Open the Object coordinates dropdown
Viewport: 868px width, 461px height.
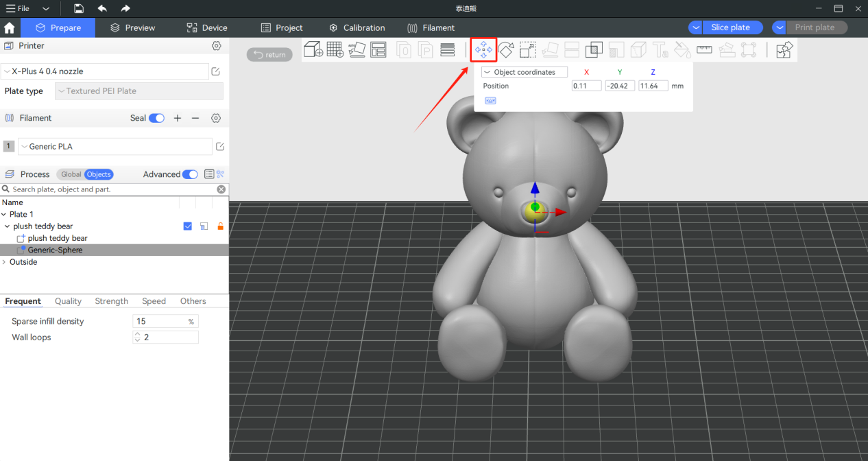pyautogui.click(x=525, y=72)
